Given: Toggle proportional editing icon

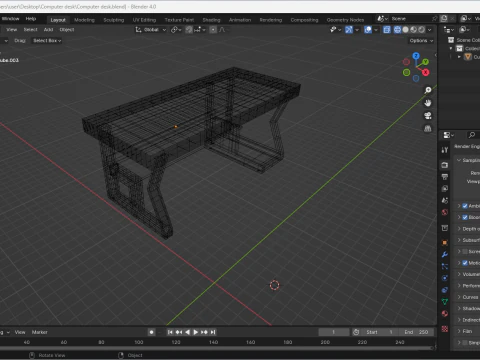Looking at the screenshot, I should [213, 30].
